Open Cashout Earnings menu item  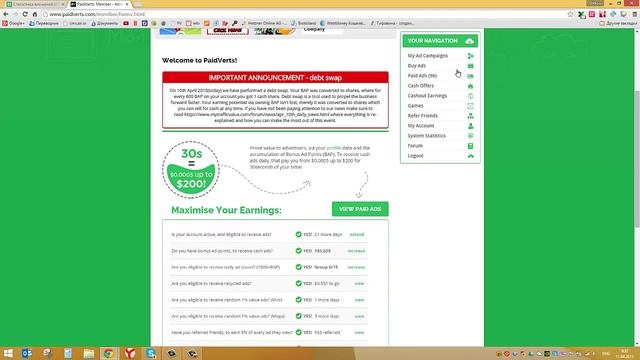pyautogui.click(x=427, y=96)
